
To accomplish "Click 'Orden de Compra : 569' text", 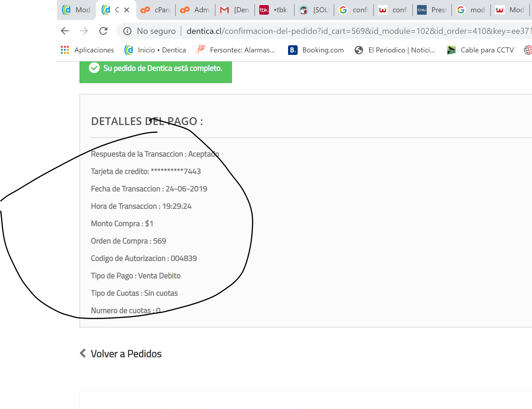I will click(128, 241).
